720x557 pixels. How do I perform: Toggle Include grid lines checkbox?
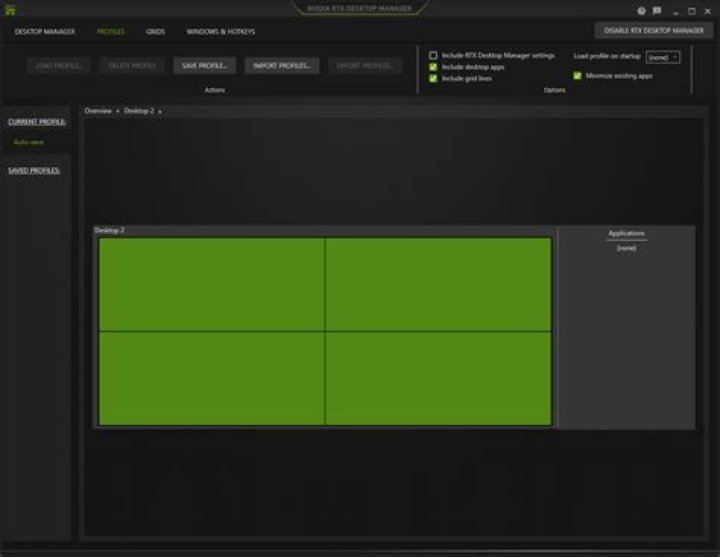point(433,79)
